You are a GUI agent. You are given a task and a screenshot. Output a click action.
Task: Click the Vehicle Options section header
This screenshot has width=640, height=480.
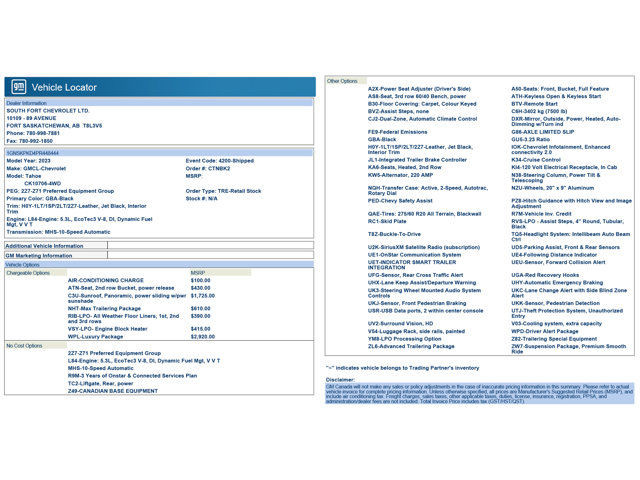click(159, 265)
